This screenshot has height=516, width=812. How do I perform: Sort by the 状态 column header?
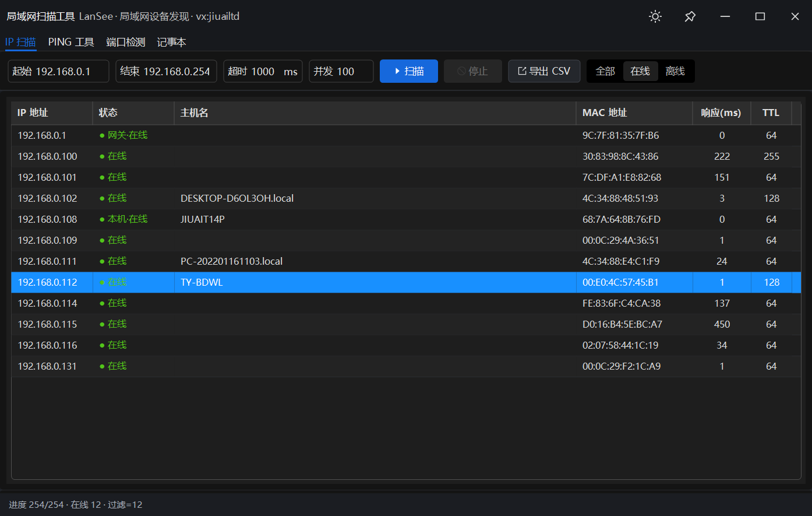coord(133,113)
